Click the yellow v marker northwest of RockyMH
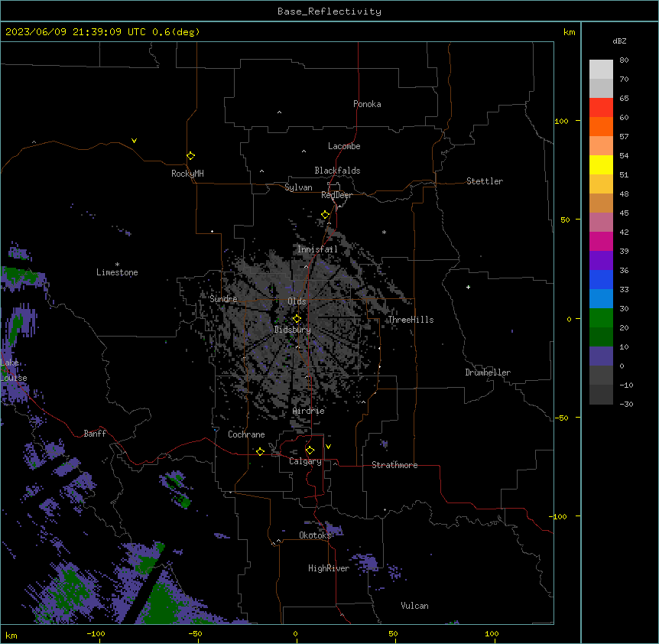 pos(134,141)
